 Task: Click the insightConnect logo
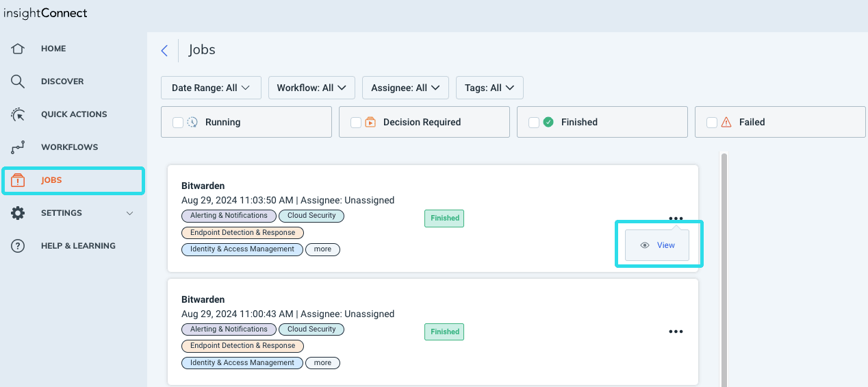tap(45, 14)
